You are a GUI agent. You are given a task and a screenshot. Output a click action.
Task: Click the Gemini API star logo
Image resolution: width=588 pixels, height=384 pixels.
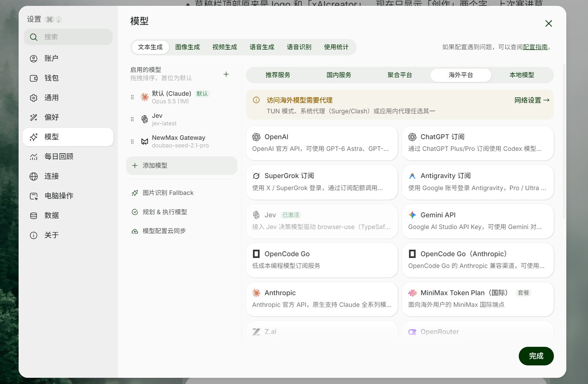pyautogui.click(x=412, y=215)
